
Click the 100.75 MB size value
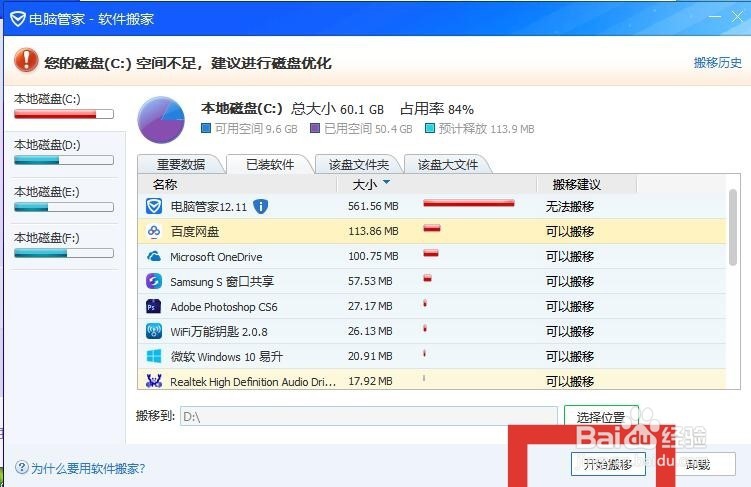pos(373,256)
